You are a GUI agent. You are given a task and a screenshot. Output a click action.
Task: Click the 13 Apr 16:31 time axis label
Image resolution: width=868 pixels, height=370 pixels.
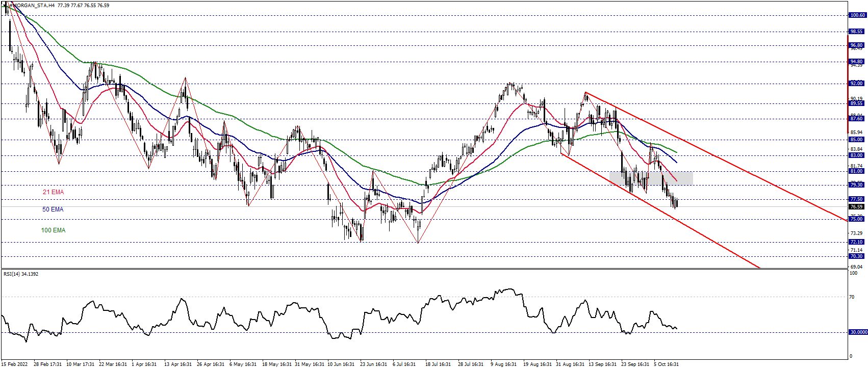(x=178, y=364)
